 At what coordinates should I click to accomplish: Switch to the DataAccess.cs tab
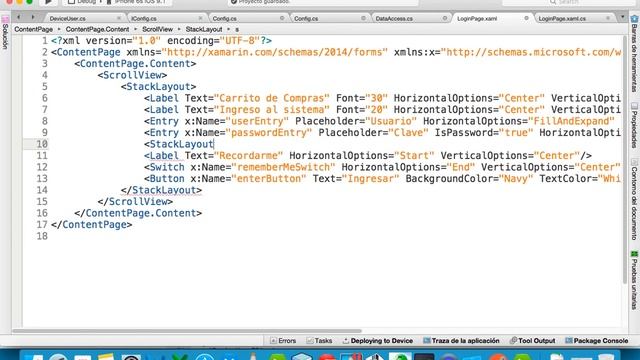394,18
